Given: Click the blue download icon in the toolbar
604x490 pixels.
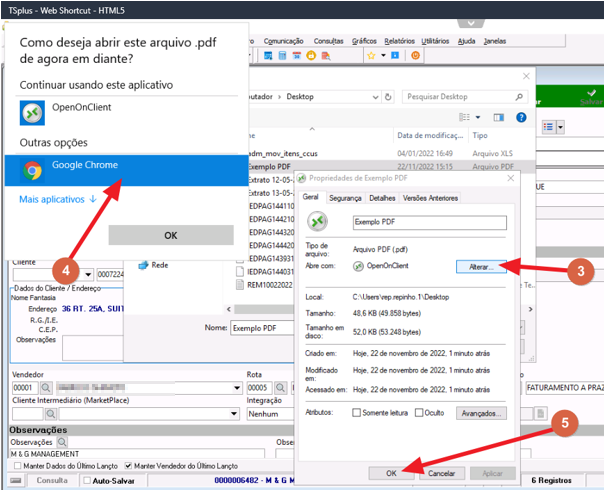Looking at the screenshot, I should pos(395,55).
